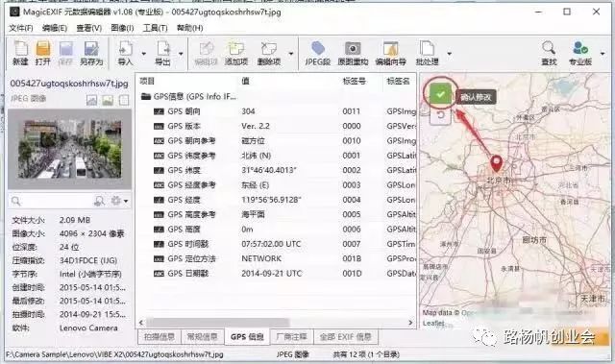This screenshot has height=364, width=615.
Task: Click the 项目 column header
Action: (x=147, y=81)
